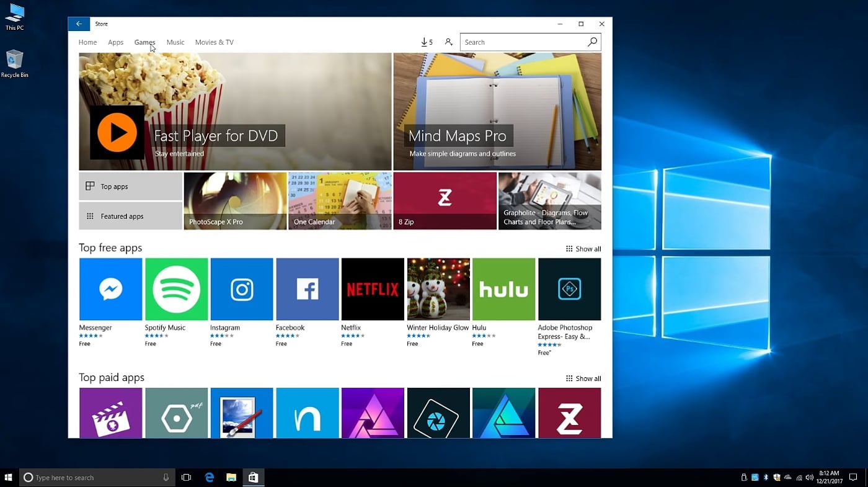Select the Netflix app tile
Screen dimensions: 868x487
pyautogui.click(x=373, y=289)
